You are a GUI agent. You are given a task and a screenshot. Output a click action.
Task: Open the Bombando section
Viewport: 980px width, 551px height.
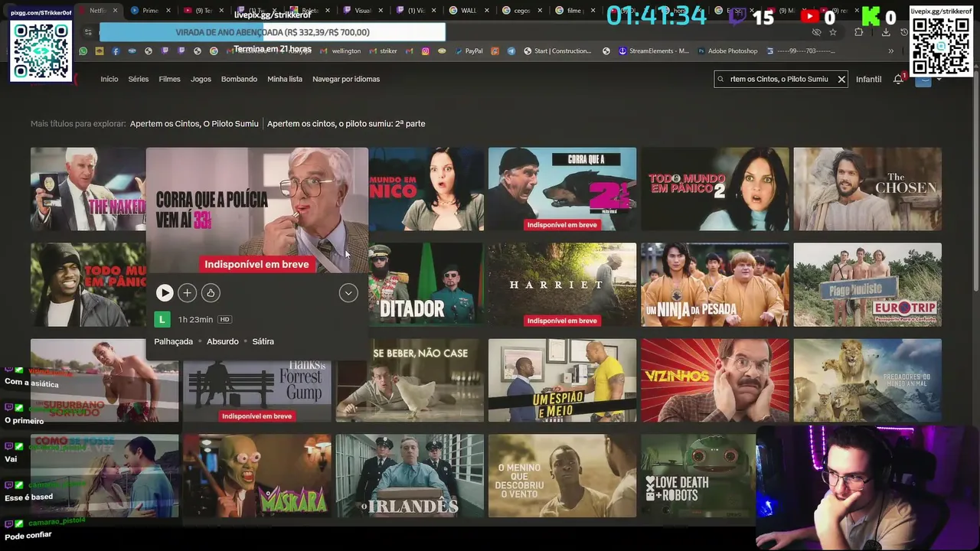(239, 79)
